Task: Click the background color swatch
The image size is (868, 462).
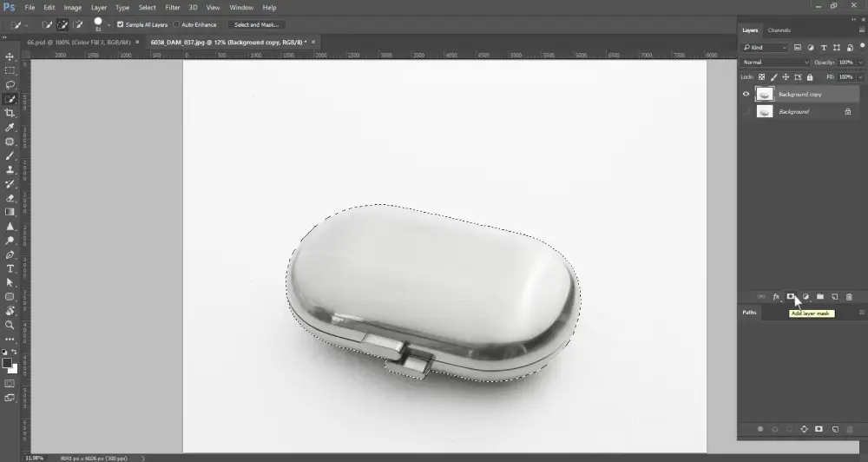Action: [x=14, y=369]
